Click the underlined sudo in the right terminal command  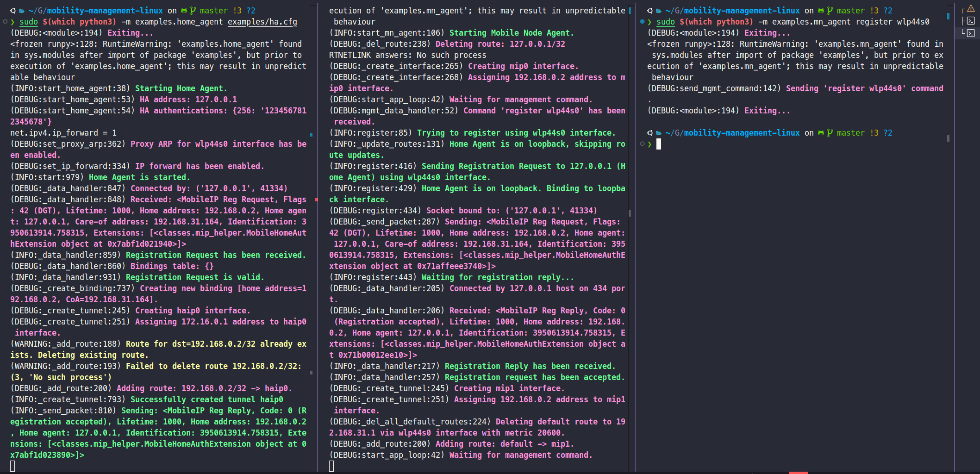(x=666, y=22)
